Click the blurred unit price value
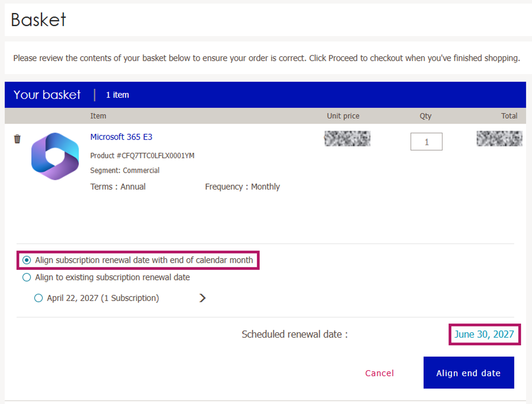The width and height of the screenshot is (532, 404). click(x=347, y=139)
